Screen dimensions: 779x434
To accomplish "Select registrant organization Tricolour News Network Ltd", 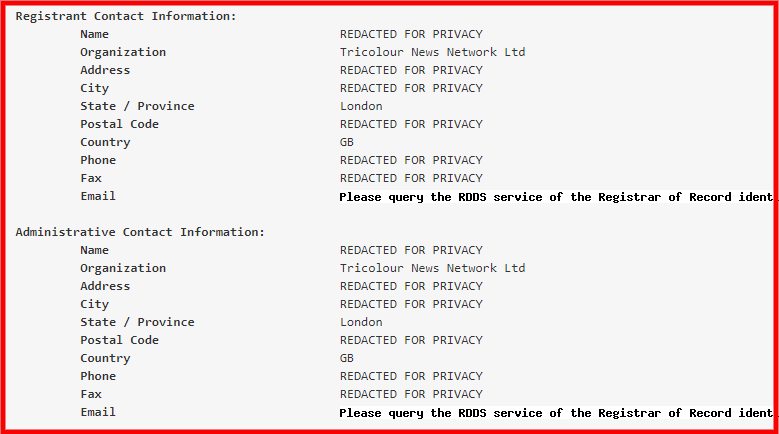I will pyautogui.click(x=432, y=52).
